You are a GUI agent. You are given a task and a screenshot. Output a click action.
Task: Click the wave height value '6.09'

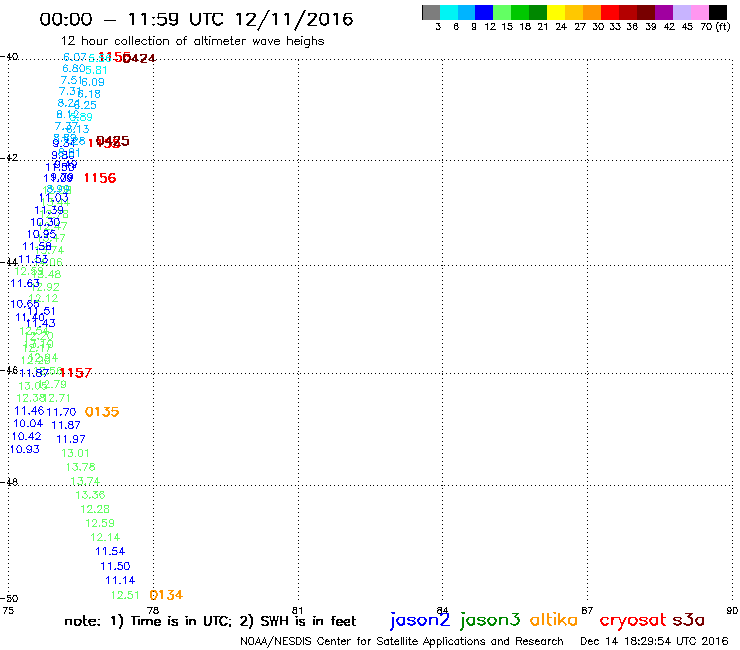click(x=92, y=82)
